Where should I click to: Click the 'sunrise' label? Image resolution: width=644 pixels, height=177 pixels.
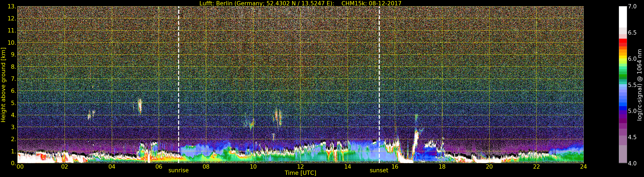179,171
